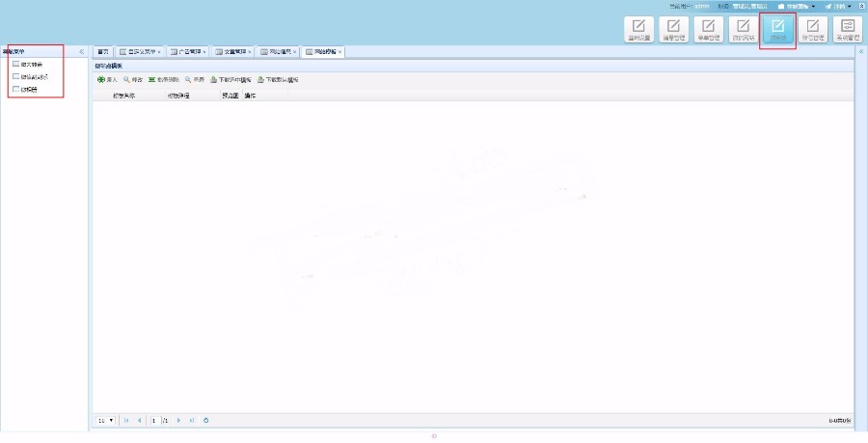Image resolution: width=868 pixels, height=443 pixels.
Task: Go to the last page in pager
Action: tap(192, 420)
